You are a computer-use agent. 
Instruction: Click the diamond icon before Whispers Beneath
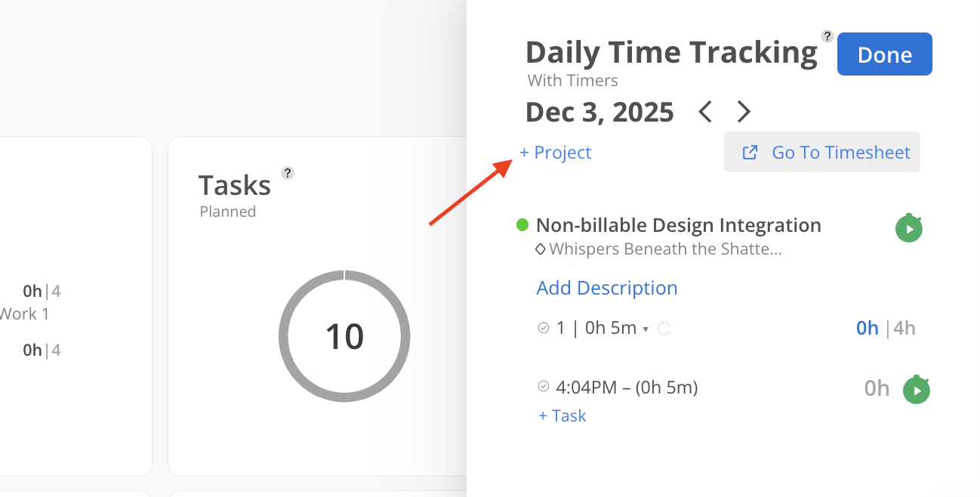click(541, 248)
